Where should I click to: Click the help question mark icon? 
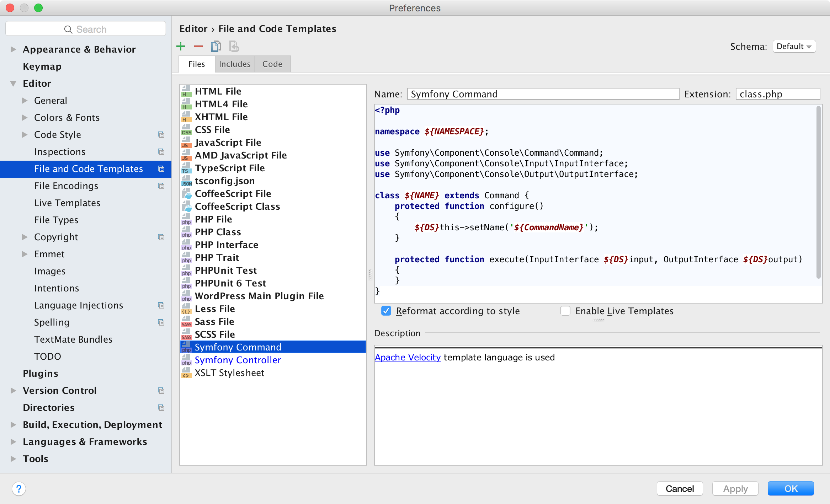click(x=19, y=488)
